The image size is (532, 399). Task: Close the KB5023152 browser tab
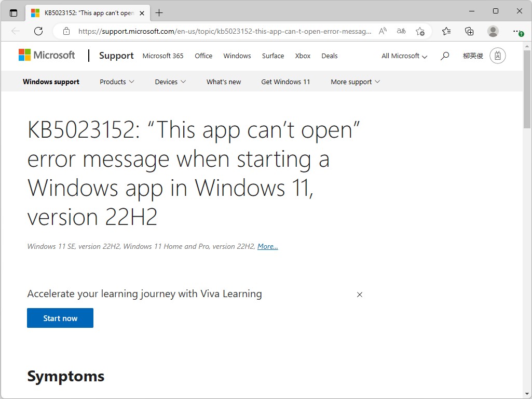coord(142,13)
